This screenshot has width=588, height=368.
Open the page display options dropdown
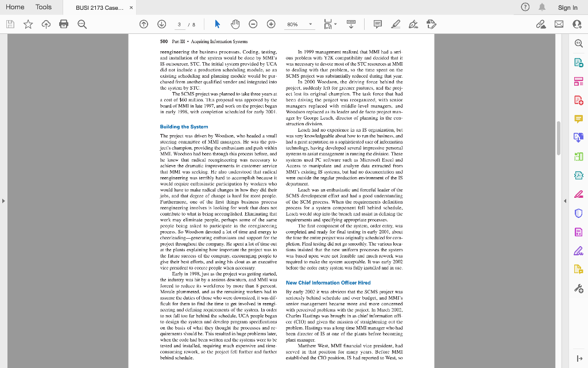click(335, 24)
